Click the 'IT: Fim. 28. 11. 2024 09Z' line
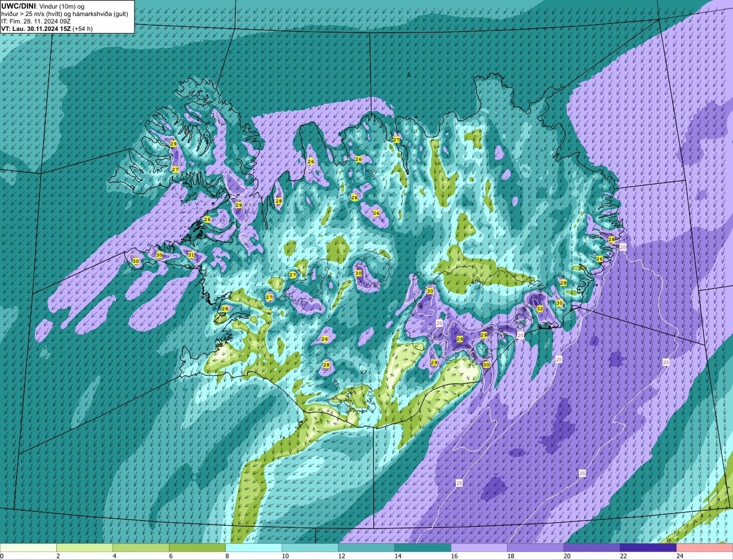Image resolution: width=733 pixels, height=560 pixels. click(36, 21)
